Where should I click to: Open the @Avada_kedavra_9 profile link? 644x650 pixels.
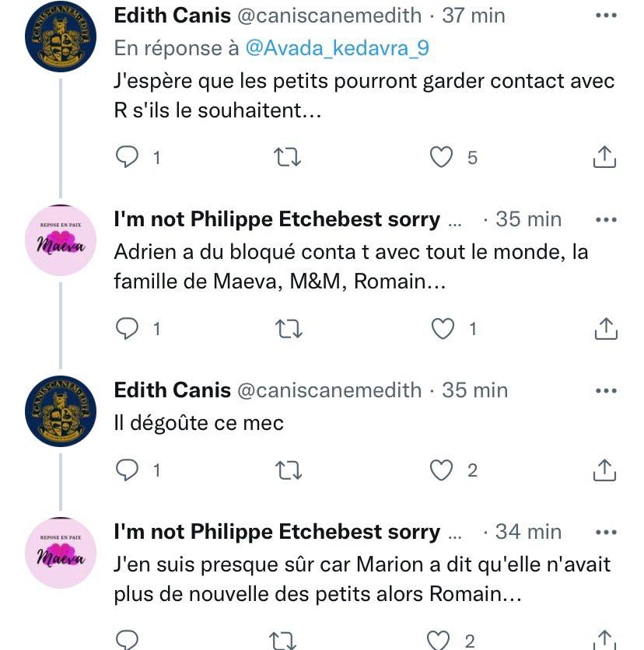tap(338, 48)
